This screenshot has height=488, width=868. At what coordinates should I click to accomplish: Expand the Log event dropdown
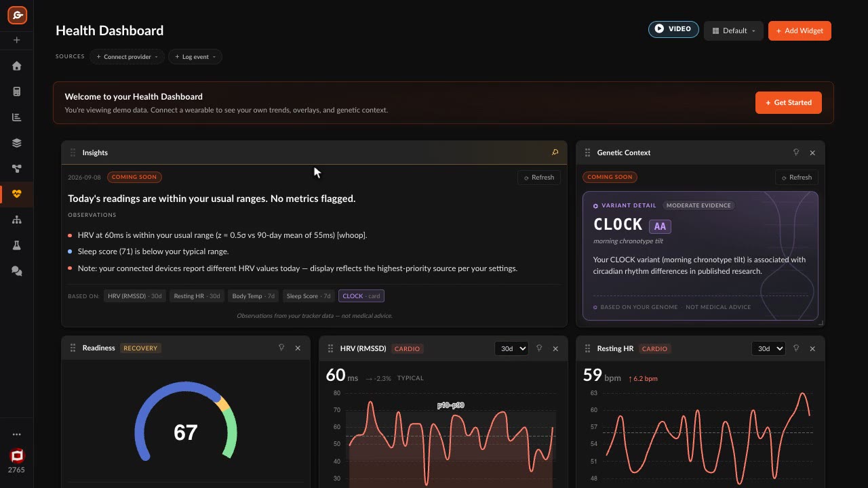[x=195, y=57]
